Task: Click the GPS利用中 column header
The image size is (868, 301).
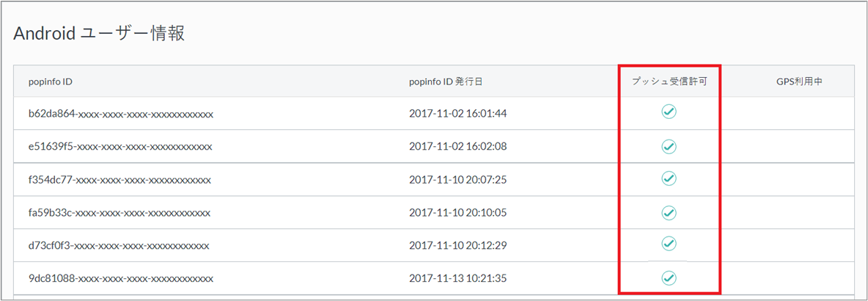Action: [799, 81]
